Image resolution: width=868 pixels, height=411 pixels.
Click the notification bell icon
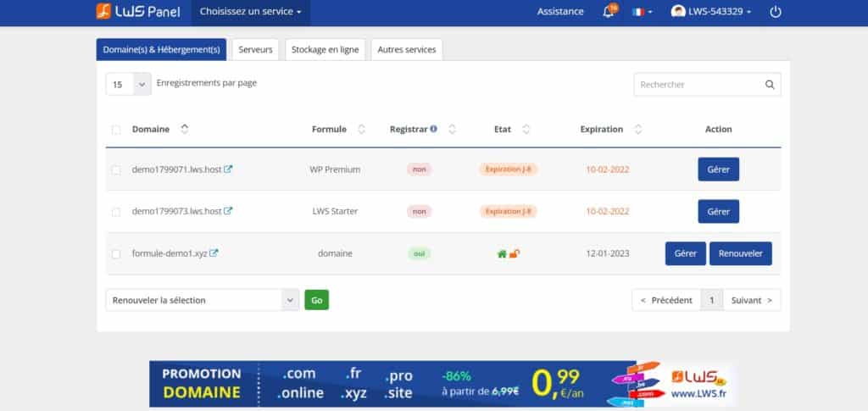[x=609, y=12]
